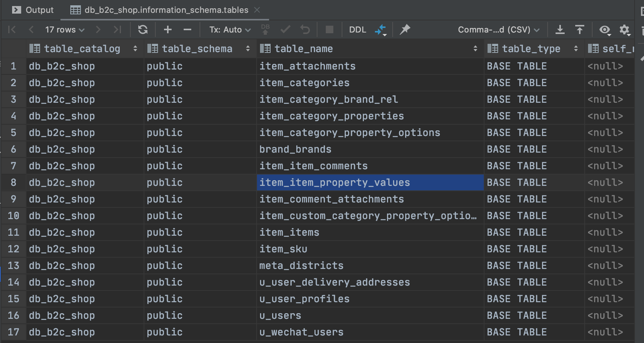Screen dimensions: 644x343
Task: Open the Tx: Auto transaction mode dropdown
Action: [x=230, y=29]
